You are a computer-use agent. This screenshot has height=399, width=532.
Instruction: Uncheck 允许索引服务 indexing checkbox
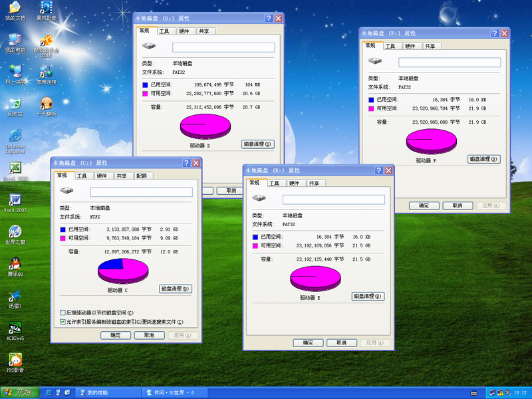coord(63,322)
